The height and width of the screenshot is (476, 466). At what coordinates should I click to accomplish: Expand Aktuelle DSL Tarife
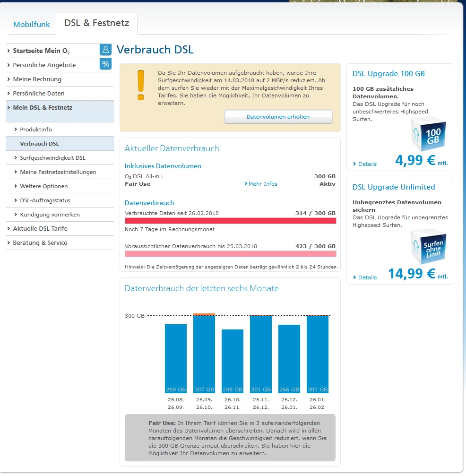[60, 229]
